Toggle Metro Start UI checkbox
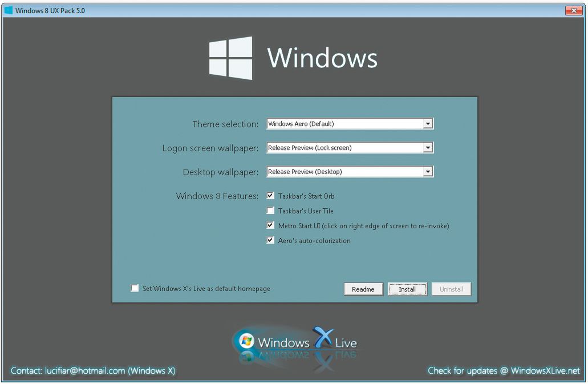 pyautogui.click(x=270, y=225)
